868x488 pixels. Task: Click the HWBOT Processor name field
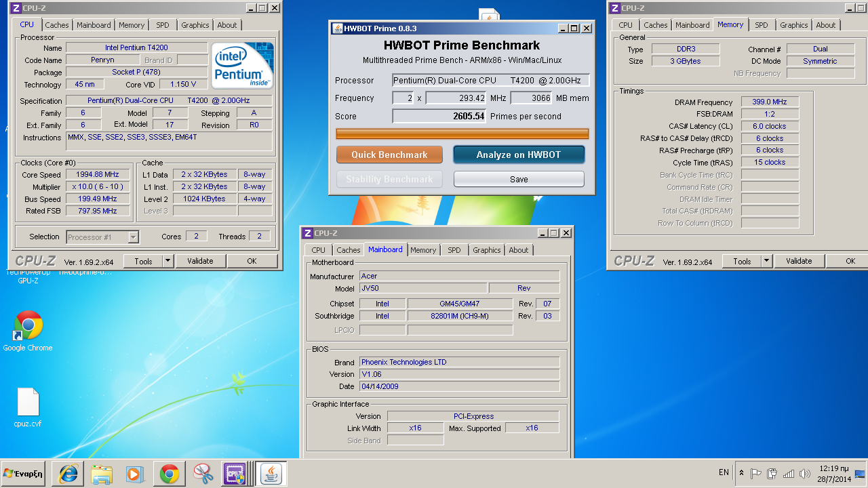(x=491, y=80)
